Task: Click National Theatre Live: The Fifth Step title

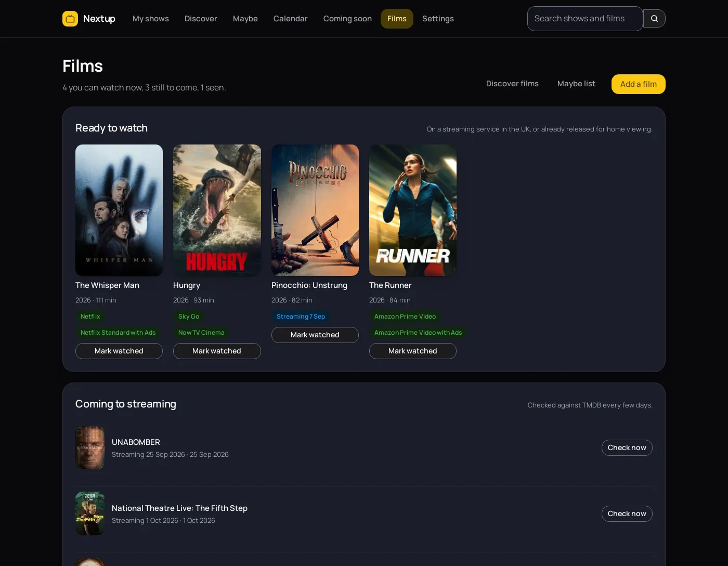Action: 179,508
